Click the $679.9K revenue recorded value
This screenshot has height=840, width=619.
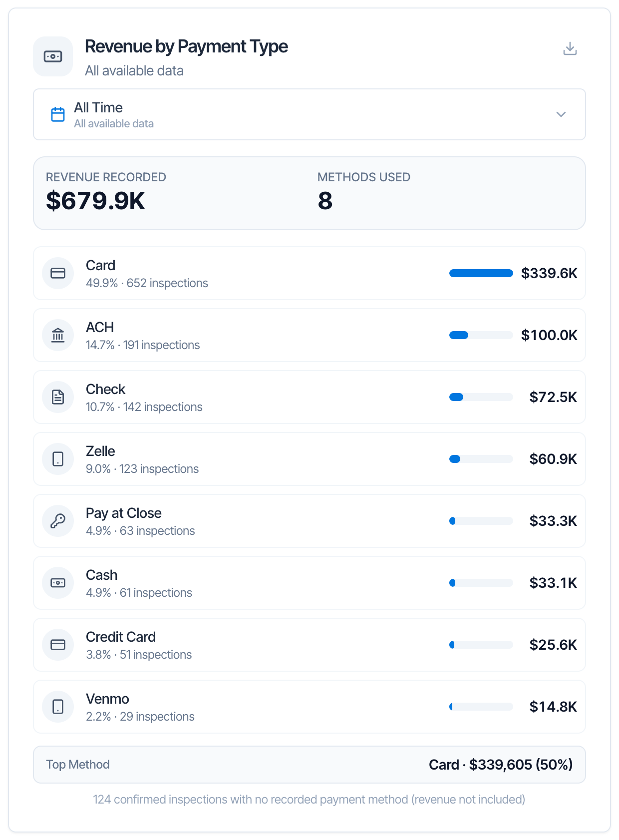[x=95, y=201]
